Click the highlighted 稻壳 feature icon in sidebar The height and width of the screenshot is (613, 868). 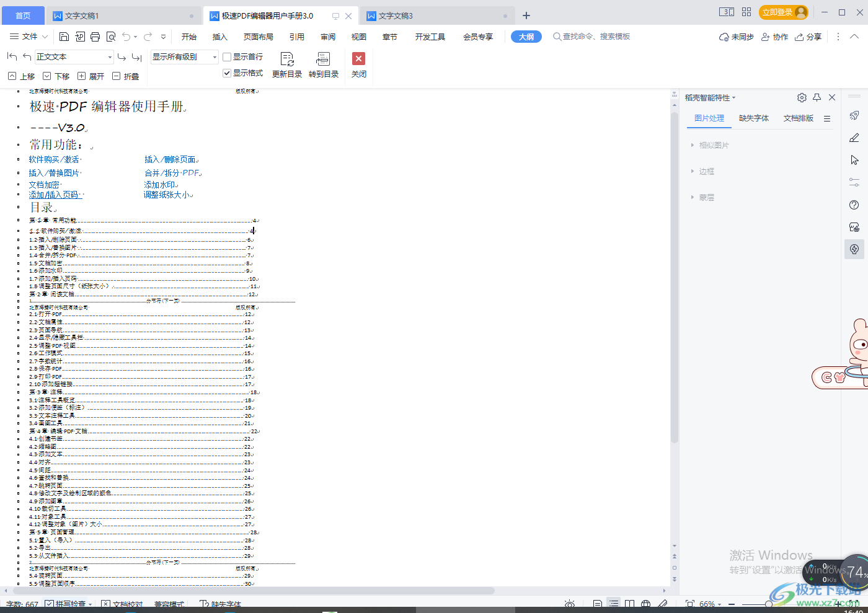tap(854, 249)
